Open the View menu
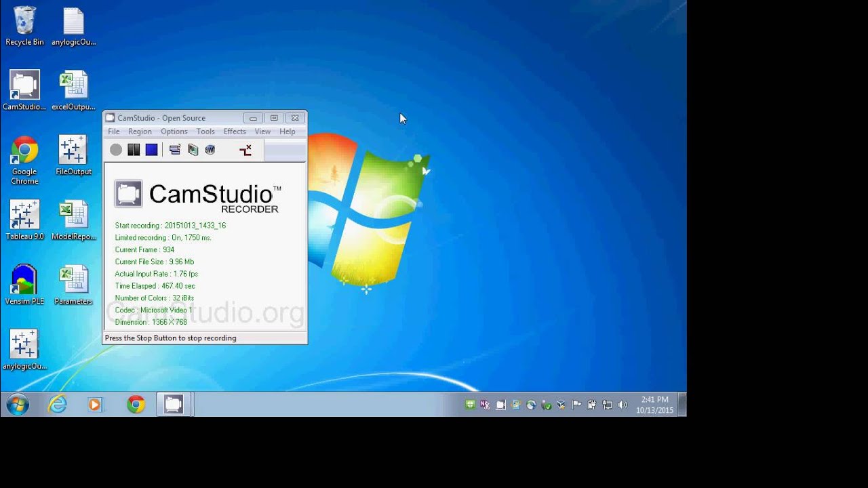This screenshot has height=488, width=868. 262,131
